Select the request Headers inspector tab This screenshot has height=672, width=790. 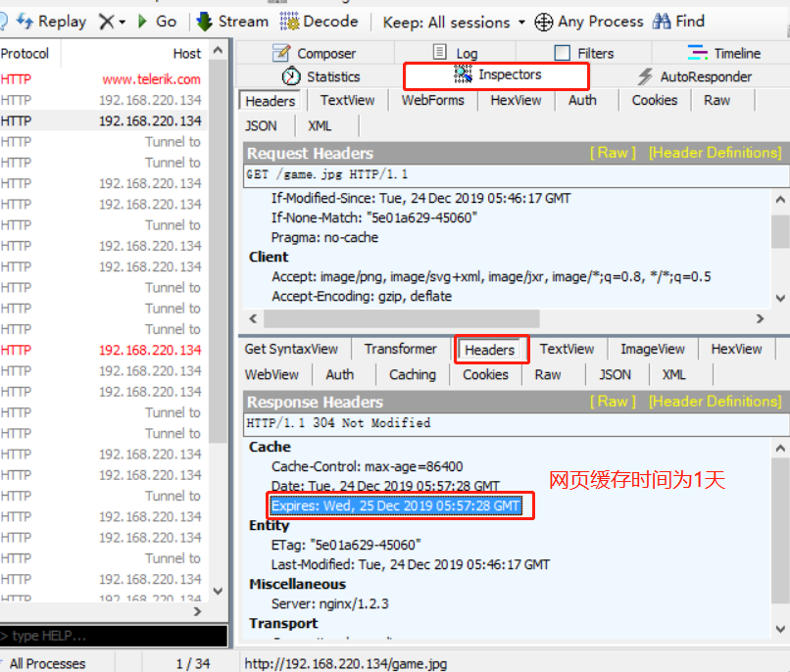(x=271, y=101)
